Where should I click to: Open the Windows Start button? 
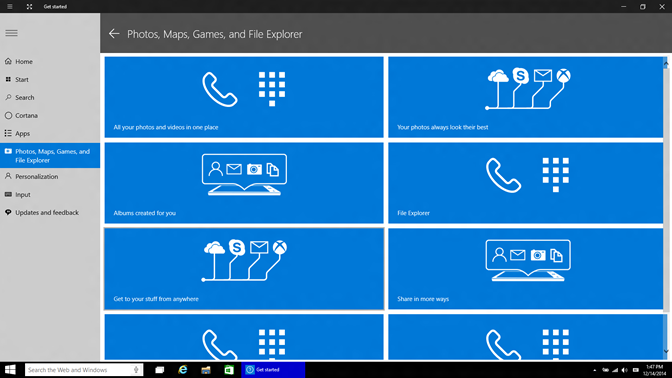pyautogui.click(x=10, y=369)
